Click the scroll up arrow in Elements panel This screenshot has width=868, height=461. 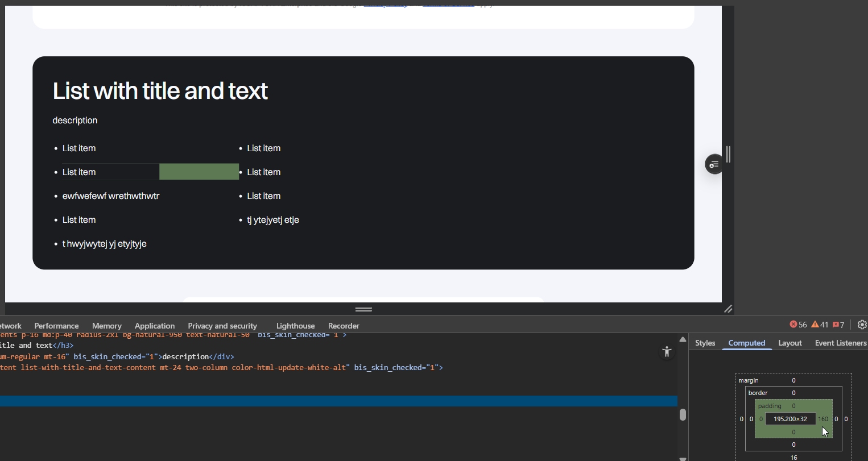(683, 339)
